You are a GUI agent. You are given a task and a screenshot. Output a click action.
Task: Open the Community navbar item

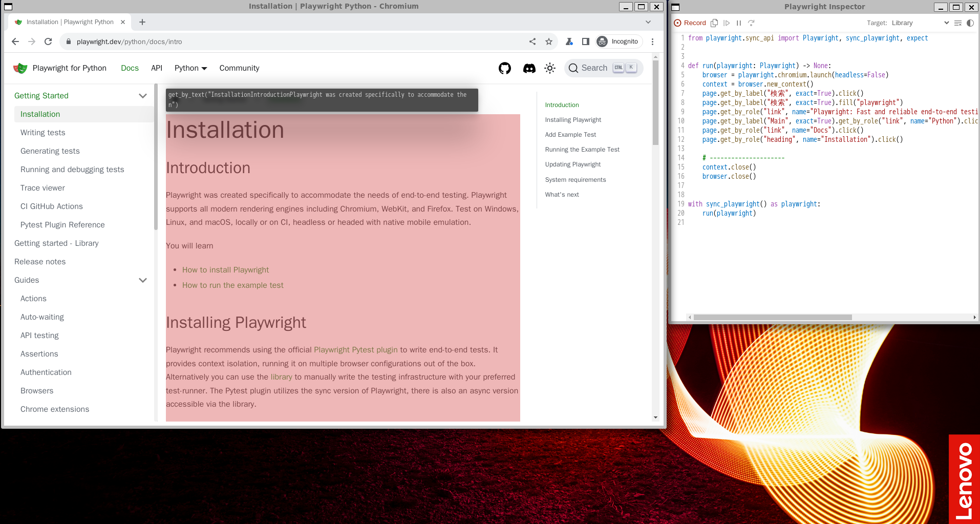[239, 68]
